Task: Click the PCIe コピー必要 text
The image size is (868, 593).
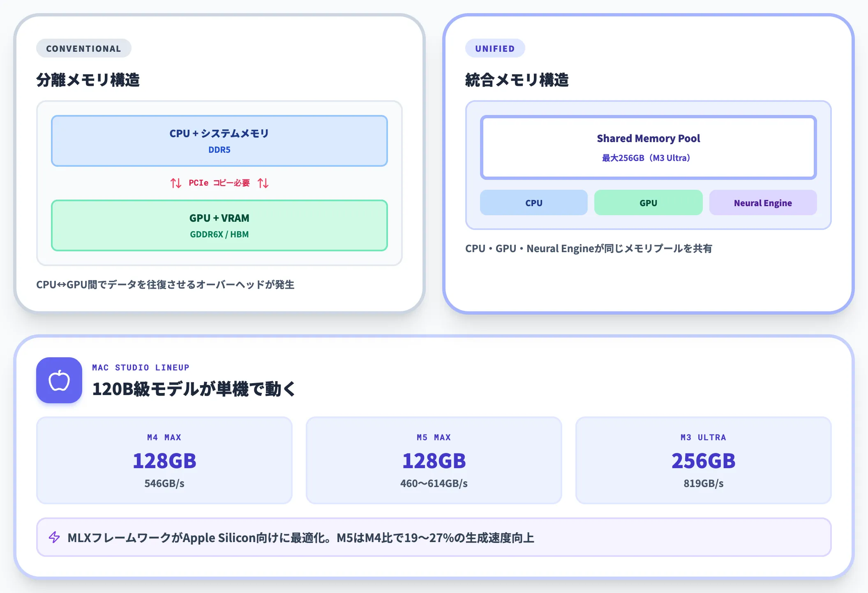Action: pyautogui.click(x=219, y=183)
